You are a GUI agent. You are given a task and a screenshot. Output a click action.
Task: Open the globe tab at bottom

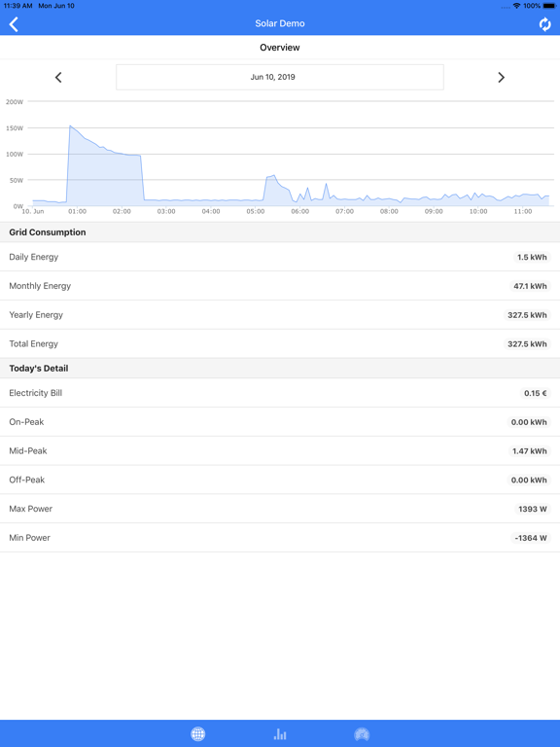click(x=198, y=734)
